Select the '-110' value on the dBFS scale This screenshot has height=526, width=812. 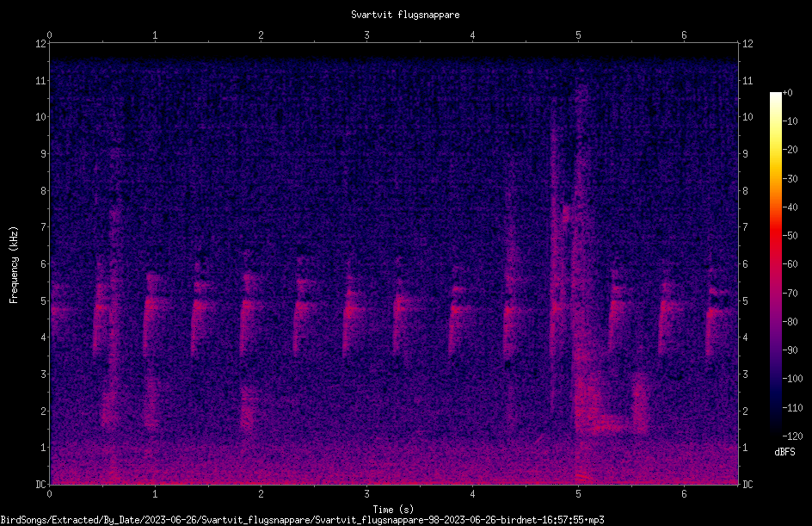793,408
